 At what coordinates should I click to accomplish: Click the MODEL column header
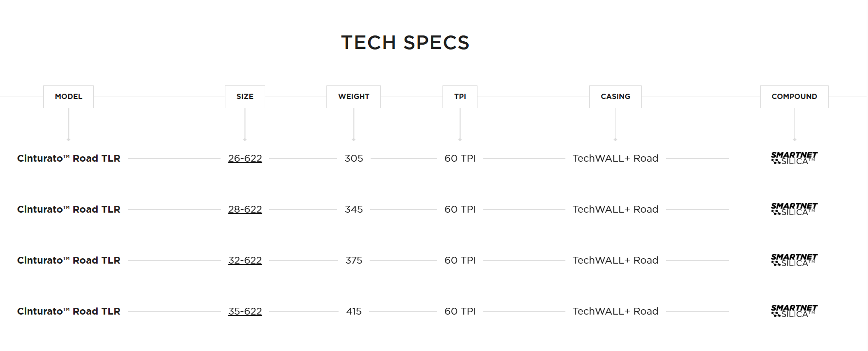(x=68, y=97)
